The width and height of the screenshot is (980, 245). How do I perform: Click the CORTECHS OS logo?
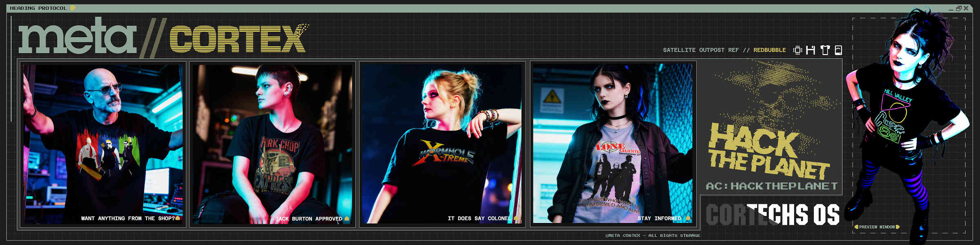coord(773,215)
